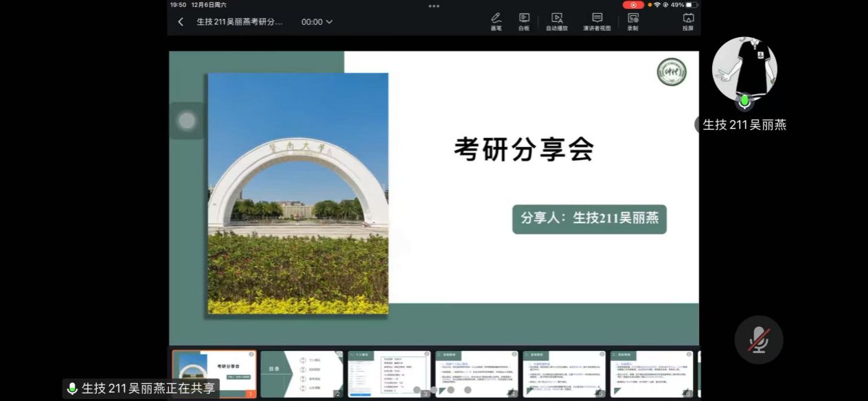Expand the 00:00 timer dropdown

[x=317, y=22]
